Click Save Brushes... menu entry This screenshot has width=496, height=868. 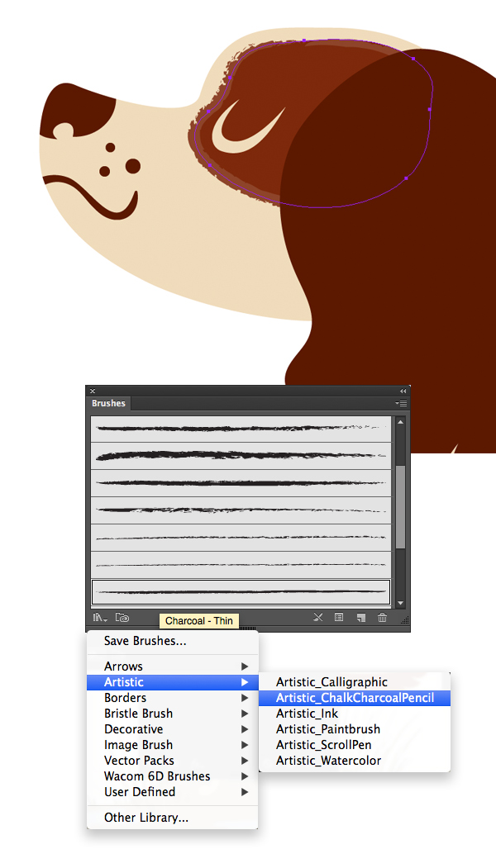[x=145, y=641]
